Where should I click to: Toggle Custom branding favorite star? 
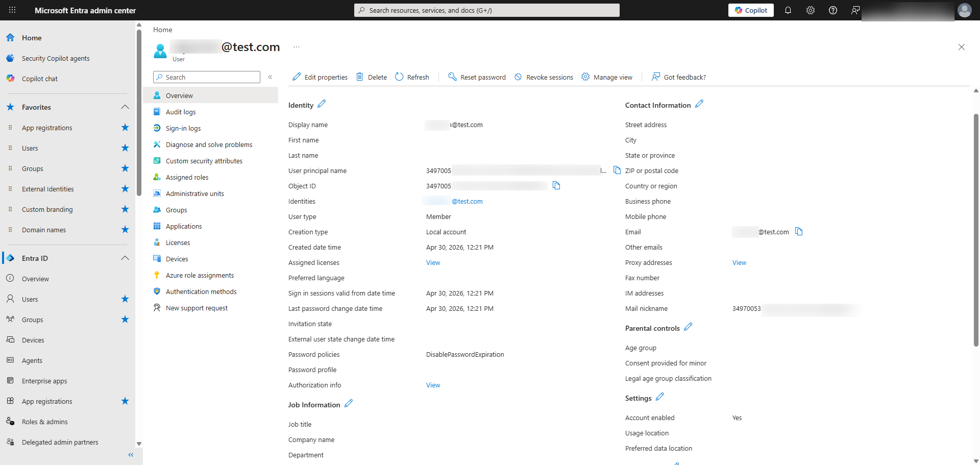coord(125,209)
